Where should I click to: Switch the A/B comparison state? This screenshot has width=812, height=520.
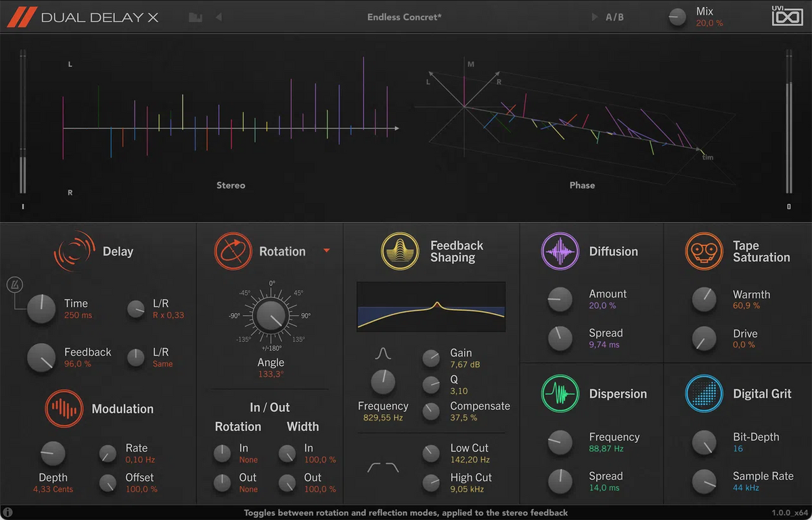click(615, 17)
